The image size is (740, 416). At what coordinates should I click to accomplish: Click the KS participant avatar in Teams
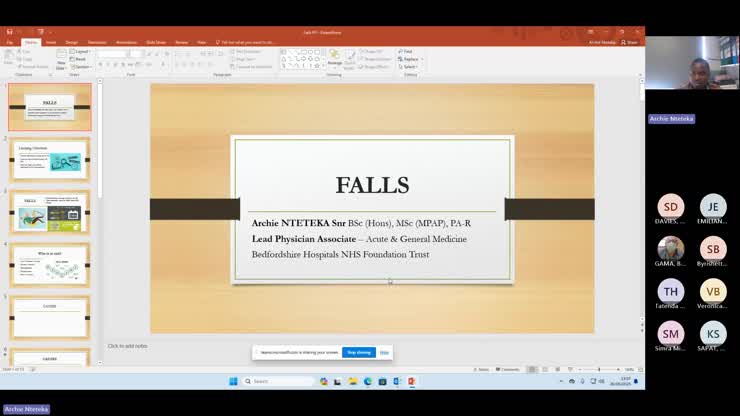point(713,333)
